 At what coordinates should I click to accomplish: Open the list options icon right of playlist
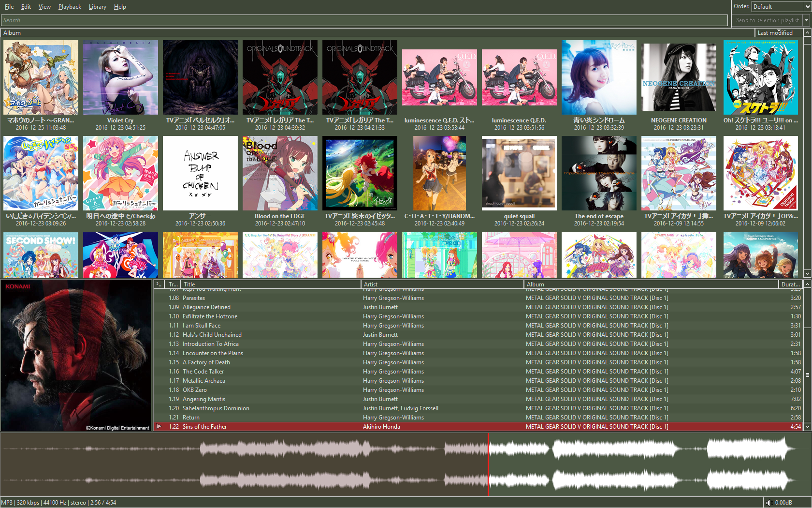click(807, 375)
